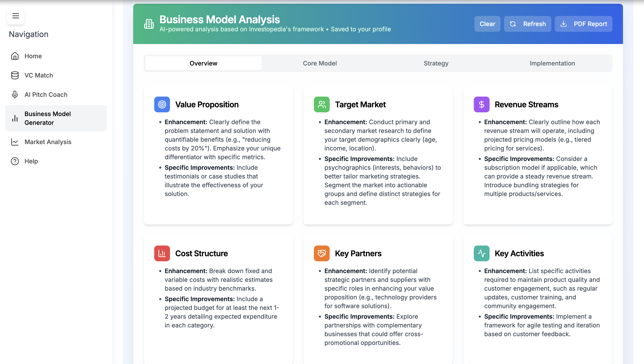Click the building icon beside Business Model Analysis
Screen dimensions: 644x364
coord(149,24)
